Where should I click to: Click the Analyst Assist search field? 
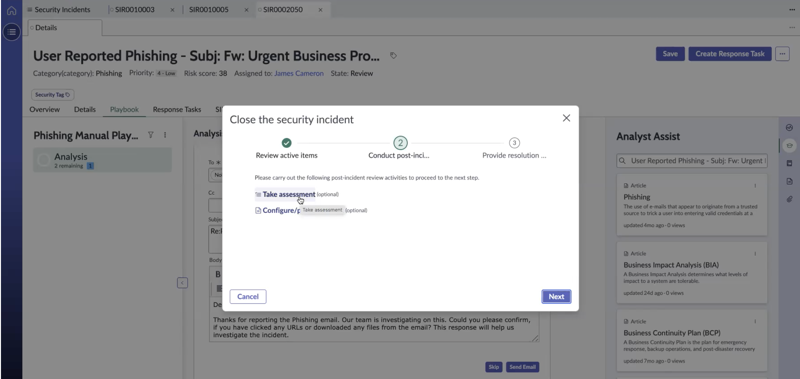(692, 161)
